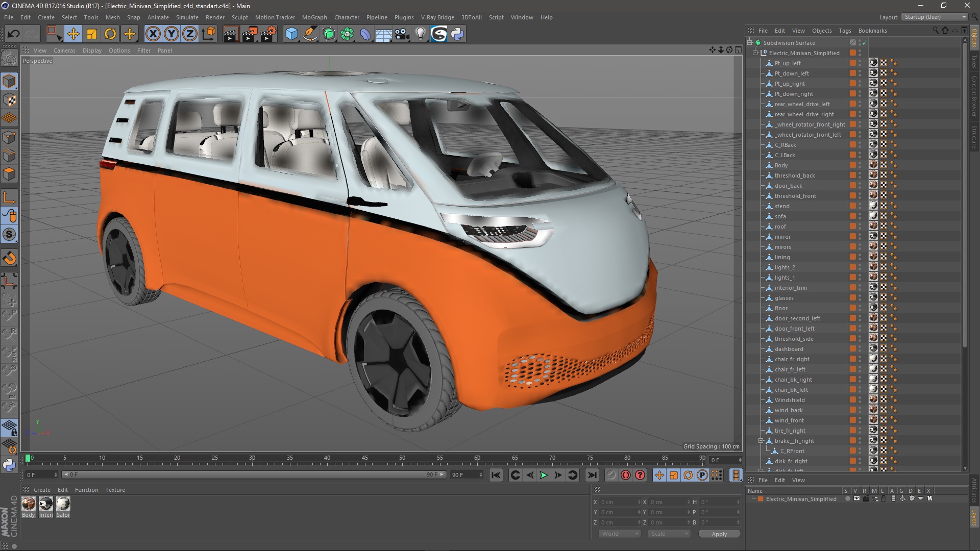Switch to Texture mode checker icon
Image resolution: width=980 pixels, height=551 pixels.
coord(9,100)
